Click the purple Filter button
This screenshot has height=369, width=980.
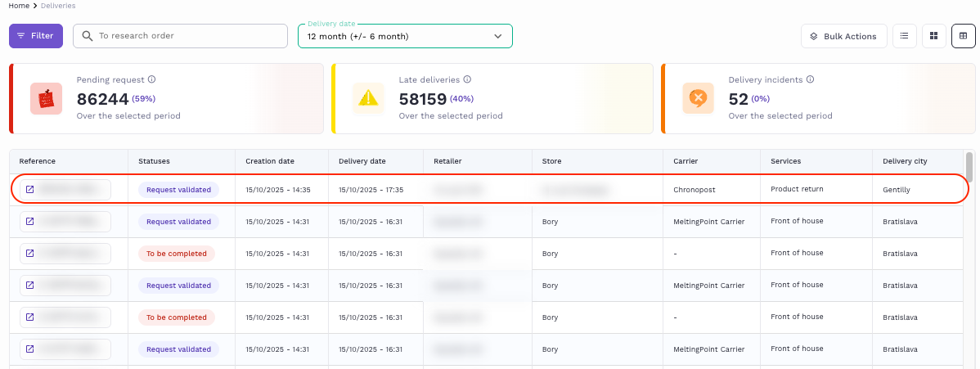(x=36, y=36)
